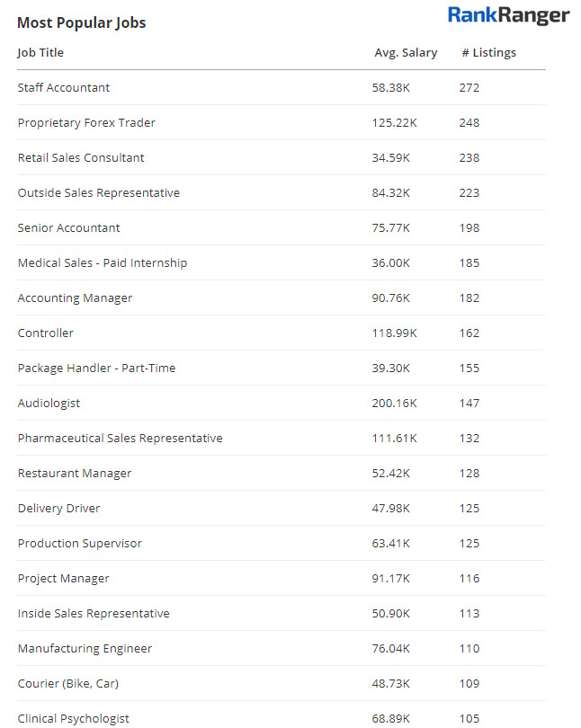Click the Retail Sales Consultant job title

81,157
